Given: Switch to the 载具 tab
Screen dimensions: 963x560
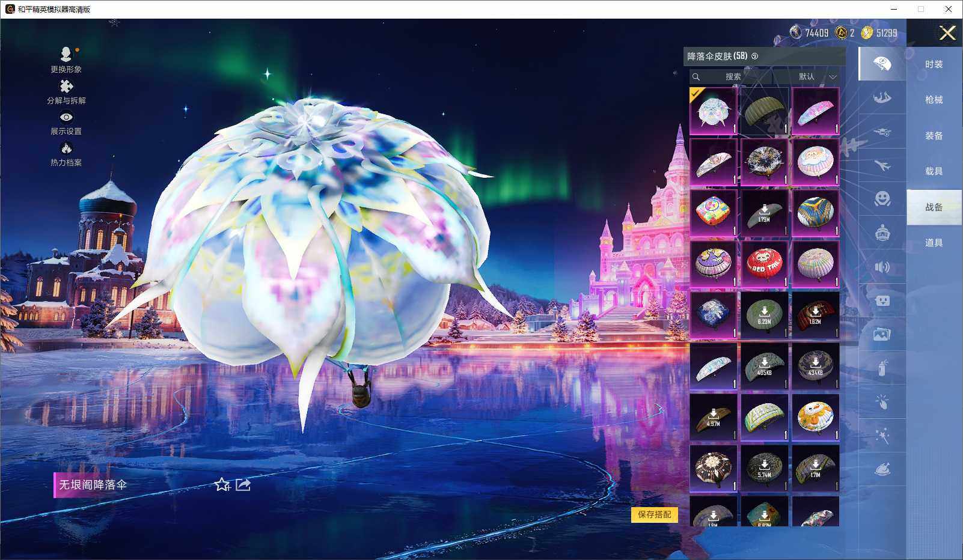Looking at the screenshot, I should click(934, 171).
